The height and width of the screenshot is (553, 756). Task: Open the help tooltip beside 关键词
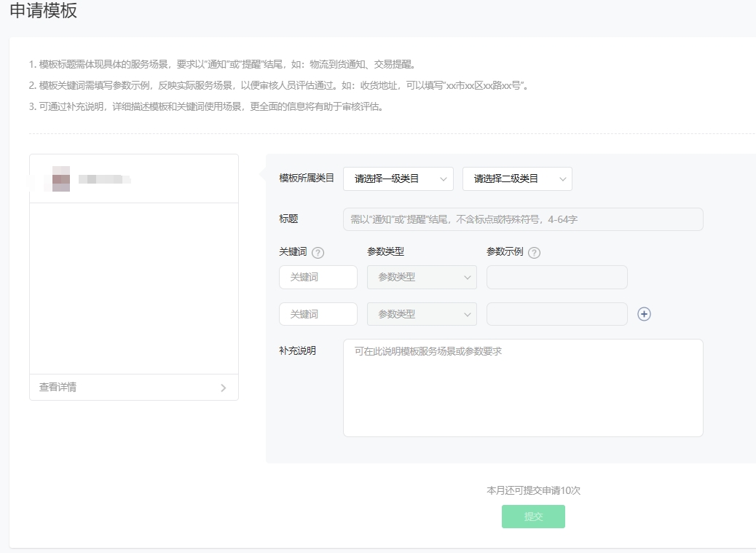[318, 252]
